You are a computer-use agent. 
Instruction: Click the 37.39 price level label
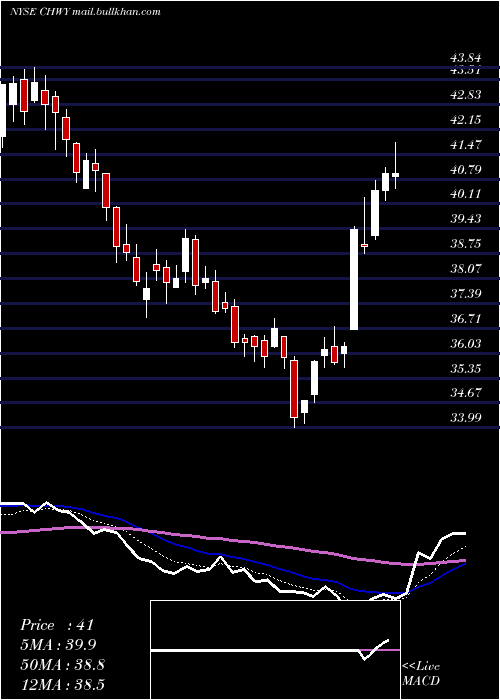466,294
